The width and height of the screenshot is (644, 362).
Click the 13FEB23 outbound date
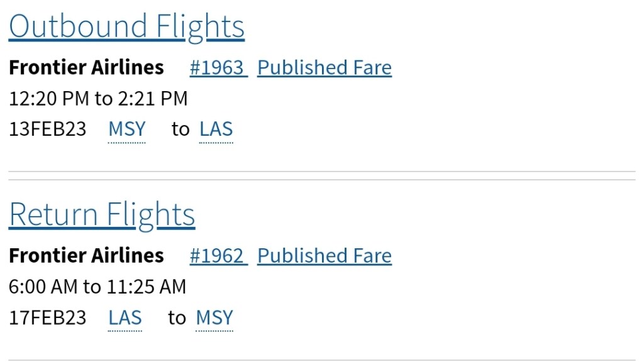pyautogui.click(x=47, y=129)
